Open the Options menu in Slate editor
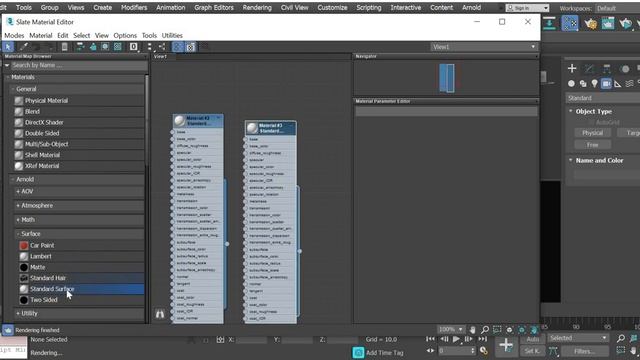Viewport: 640px width, 360px height. 125,36
